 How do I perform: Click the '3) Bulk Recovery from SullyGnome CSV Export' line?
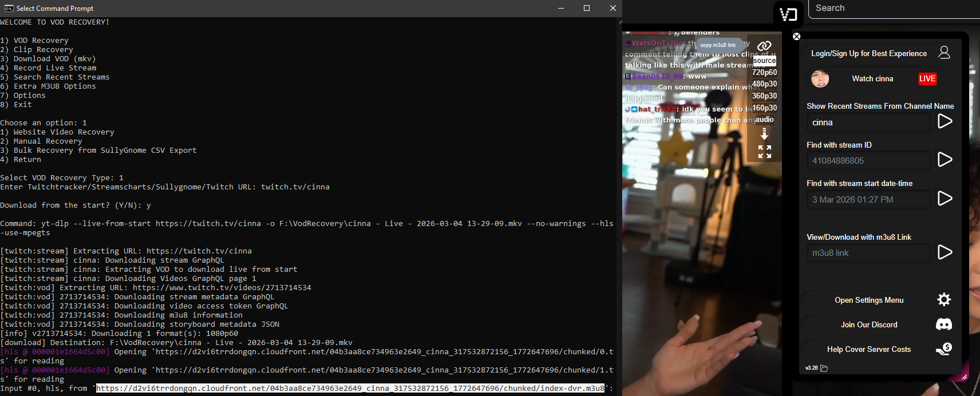[98, 151]
